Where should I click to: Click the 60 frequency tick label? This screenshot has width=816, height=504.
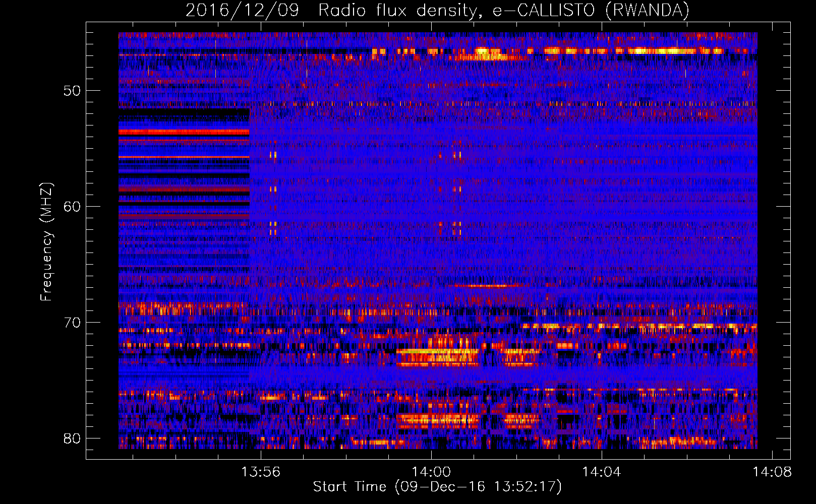72,207
